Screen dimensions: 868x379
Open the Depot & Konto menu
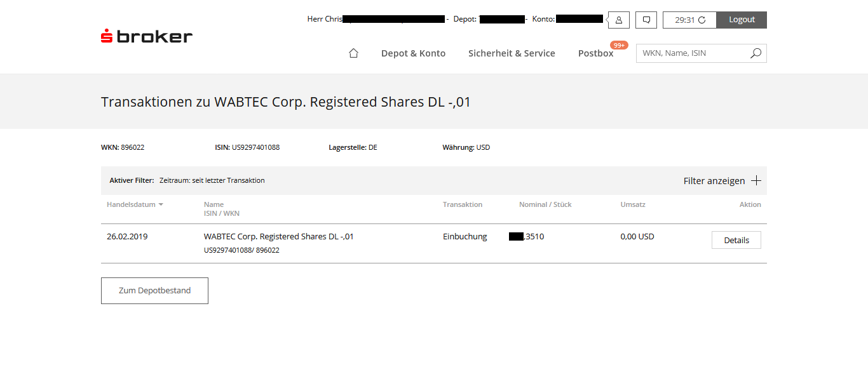pos(413,53)
